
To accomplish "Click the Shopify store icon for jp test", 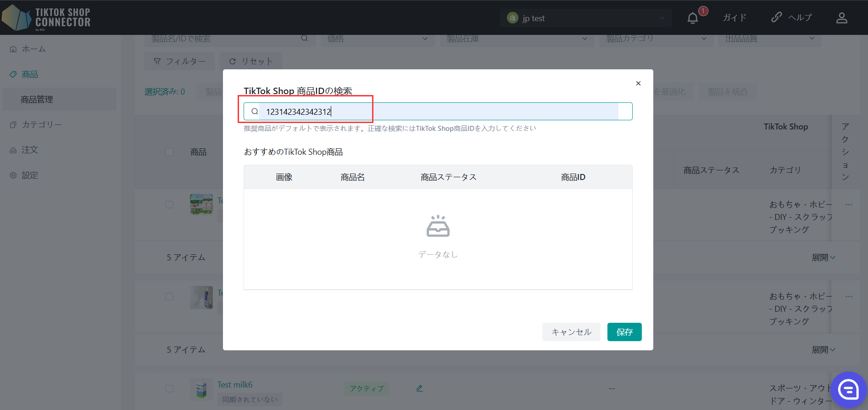I will [512, 18].
